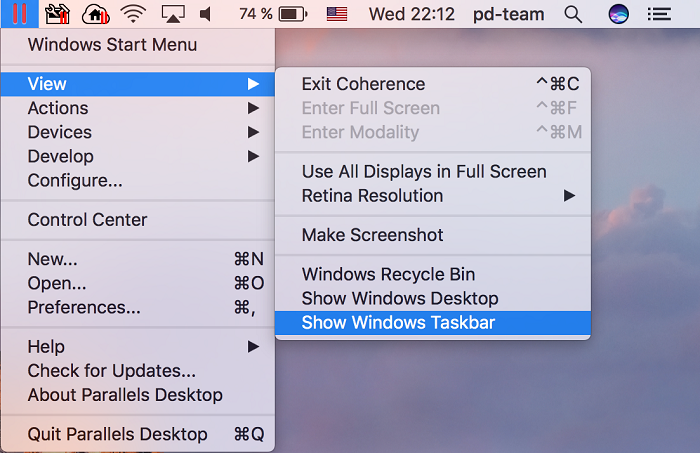Open the AirPlay display menu

tap(173, 14)
